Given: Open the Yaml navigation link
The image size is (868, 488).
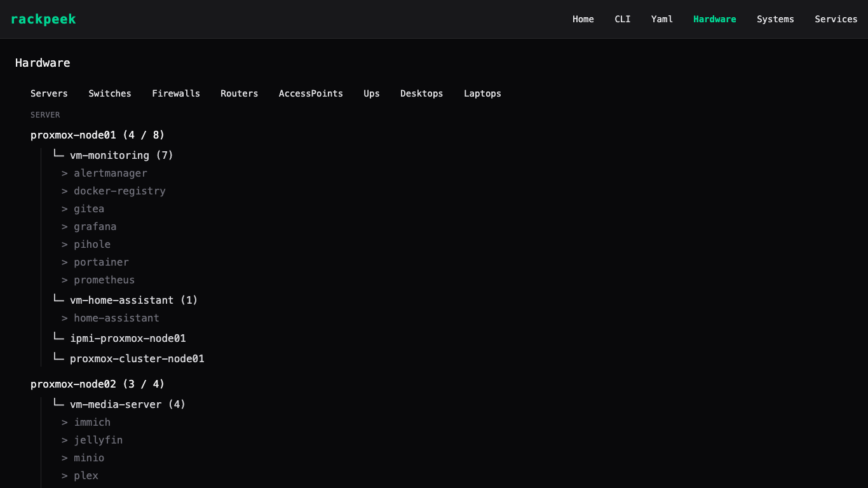Looking at the screenshot, I should click(661, 19).
